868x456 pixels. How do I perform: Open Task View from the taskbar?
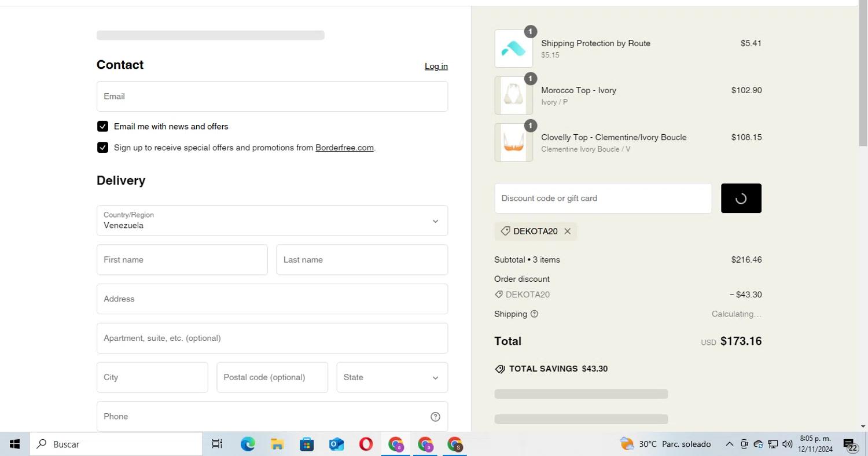(217, 444)
